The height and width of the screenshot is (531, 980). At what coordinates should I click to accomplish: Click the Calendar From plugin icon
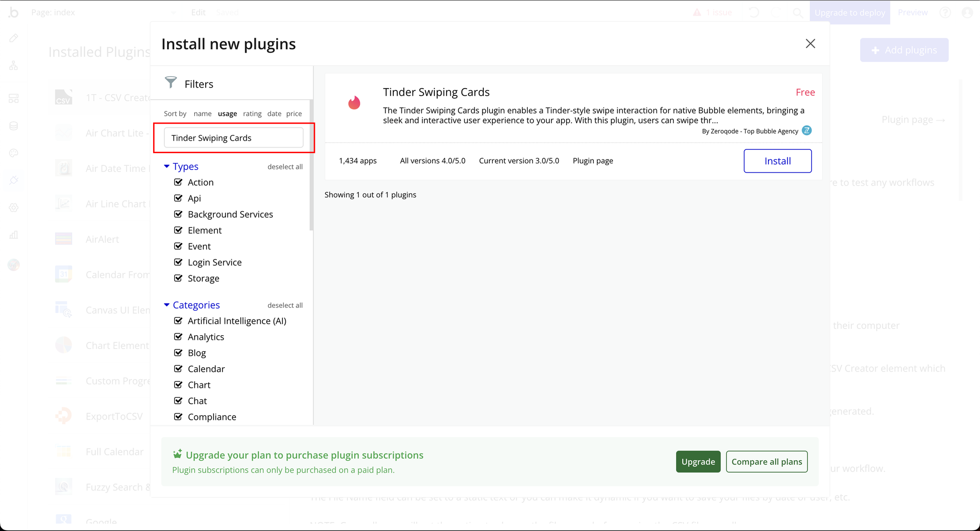pyautogui.click(x=63, y=274)
